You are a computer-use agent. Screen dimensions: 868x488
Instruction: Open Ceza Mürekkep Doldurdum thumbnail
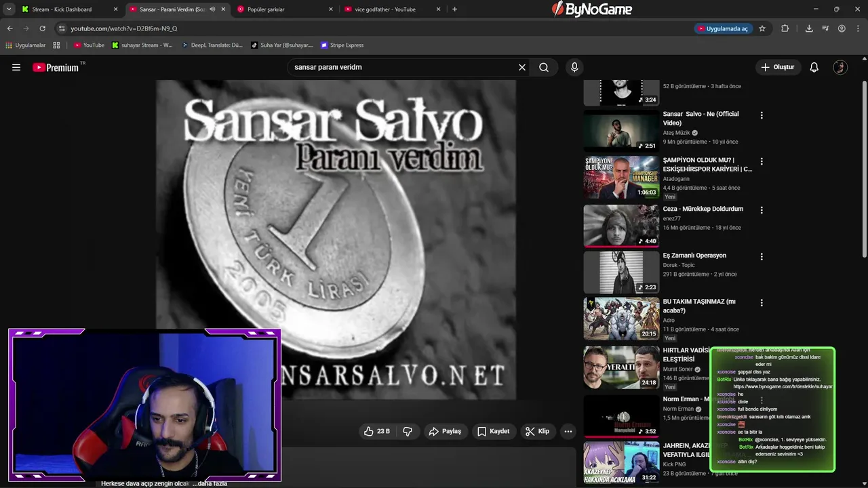click(621, 226)
